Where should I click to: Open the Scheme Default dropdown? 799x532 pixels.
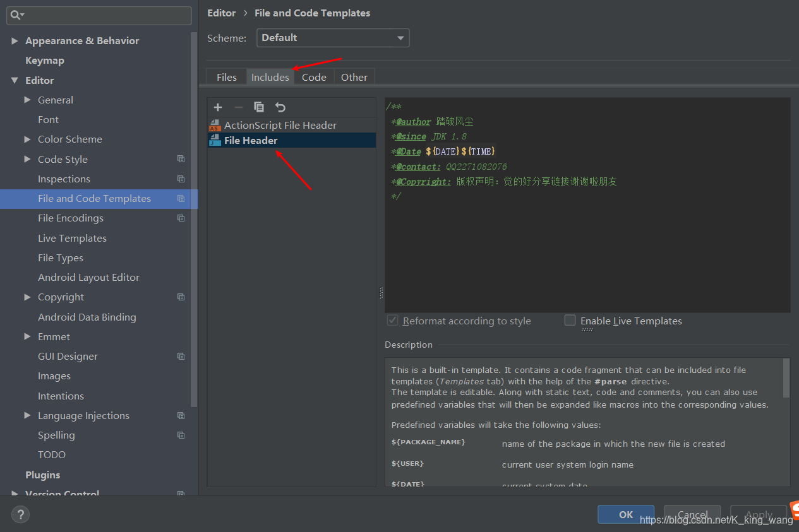point(333,38)
